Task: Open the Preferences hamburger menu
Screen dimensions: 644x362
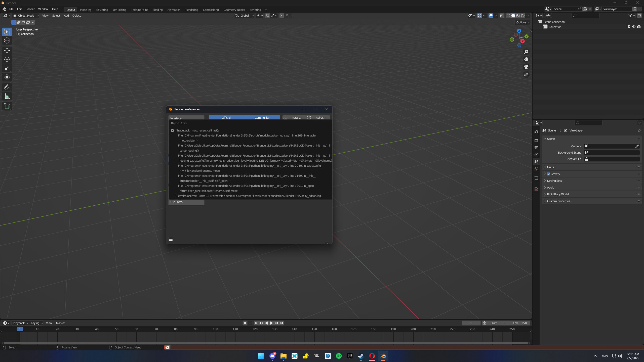Action: [171, 239]
